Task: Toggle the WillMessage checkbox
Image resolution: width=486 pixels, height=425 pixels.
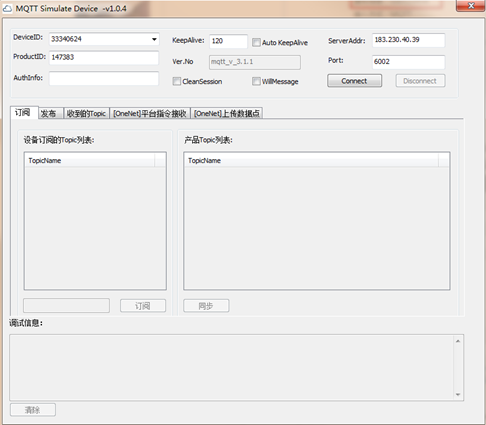Action: (x=256, y=81)
